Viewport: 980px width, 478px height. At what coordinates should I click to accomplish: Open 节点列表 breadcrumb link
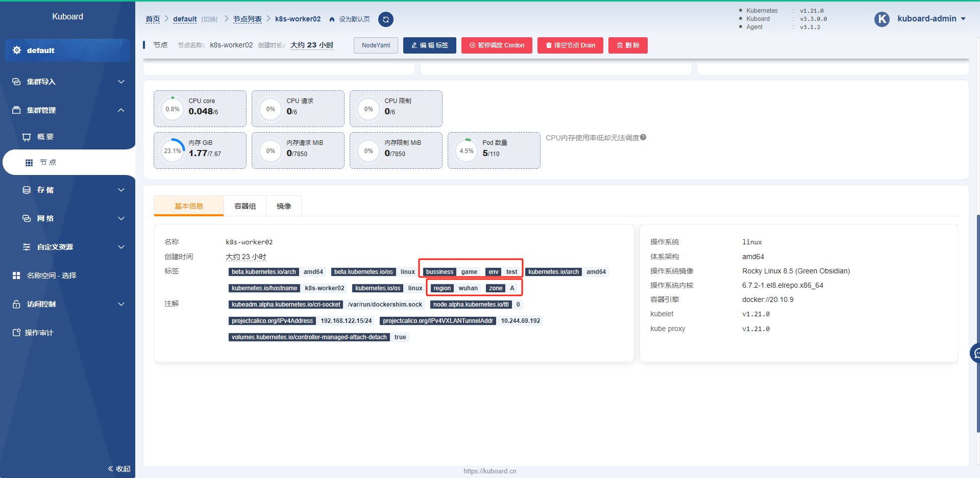(248, 19)
